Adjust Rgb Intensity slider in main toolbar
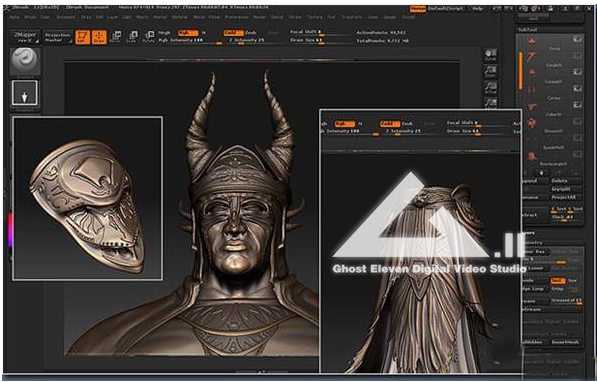The height and width of the screenshot is (382, 597). [x=190, y=40]
